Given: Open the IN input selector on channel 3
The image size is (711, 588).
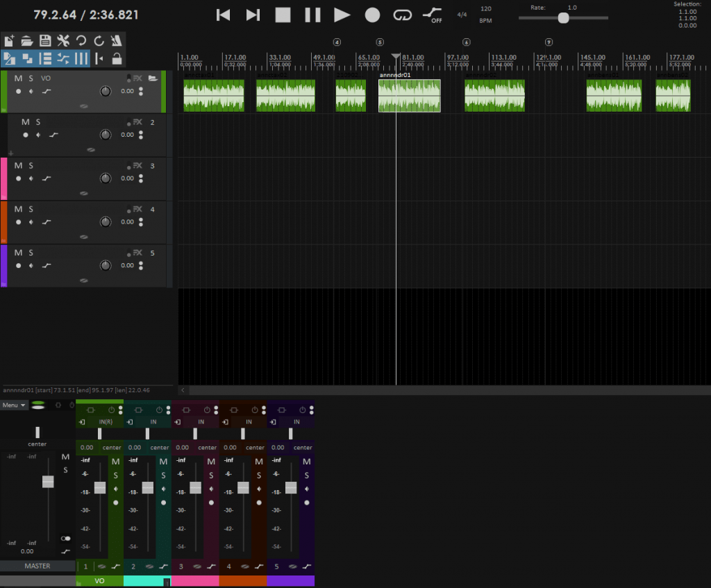Looking at the screenshot, I should click(201, 421).
